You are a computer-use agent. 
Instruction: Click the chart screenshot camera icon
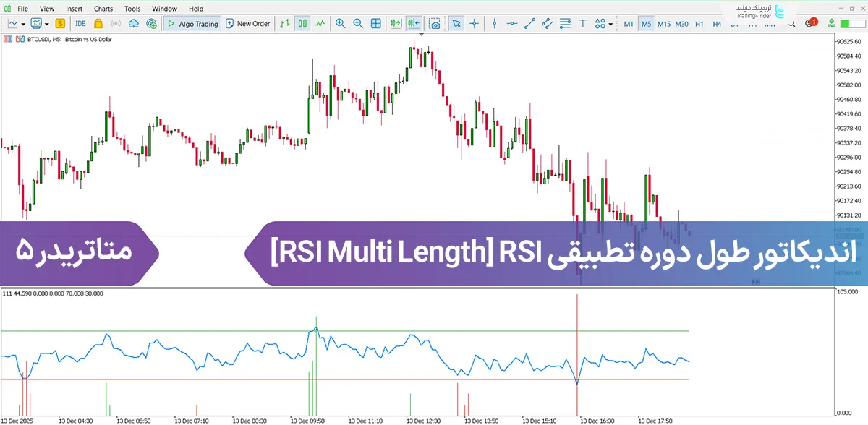point(435,23)
